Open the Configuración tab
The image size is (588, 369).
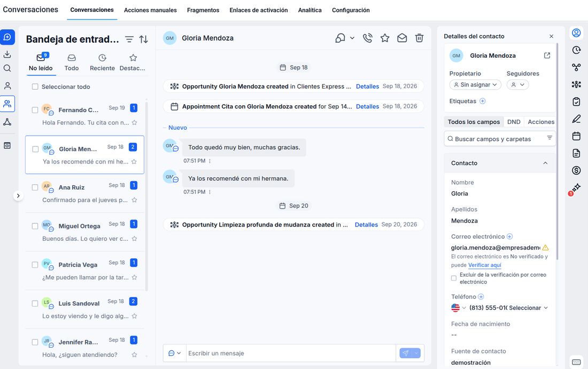pyautogui.click(x=351, y=10)
